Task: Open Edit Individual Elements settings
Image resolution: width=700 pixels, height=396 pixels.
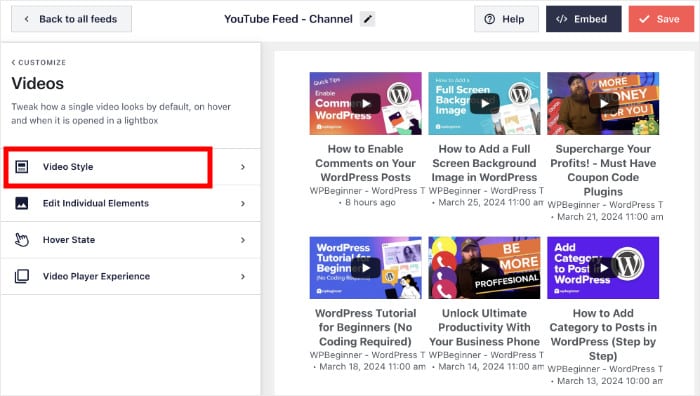Action: [x=131, y=204]
